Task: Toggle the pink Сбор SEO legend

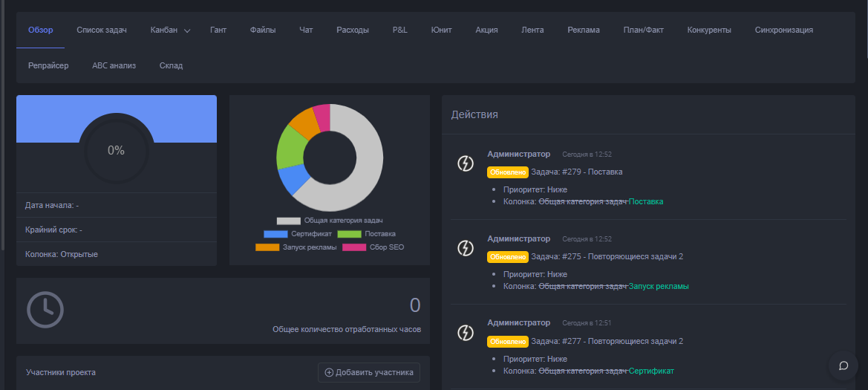Action: (373, 247)
